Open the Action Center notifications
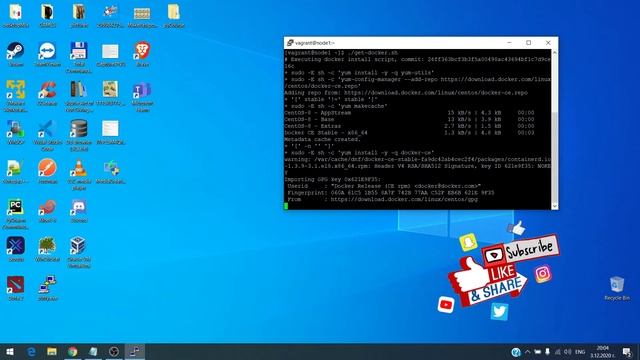 (627, 351)
